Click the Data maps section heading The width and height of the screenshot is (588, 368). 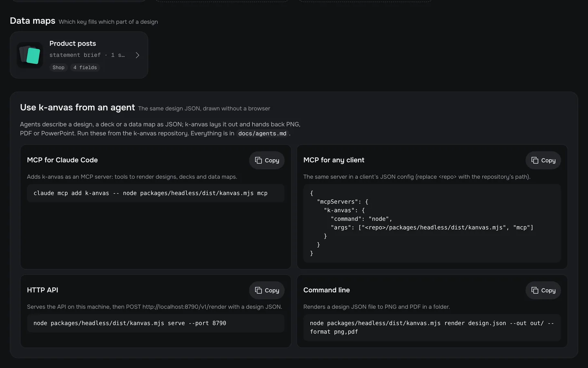tap(33, 21)
